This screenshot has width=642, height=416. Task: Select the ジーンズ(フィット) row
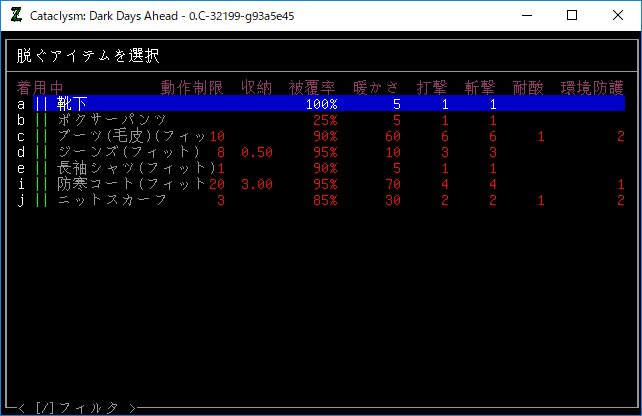pyautogui.click(x=130, y=152)
